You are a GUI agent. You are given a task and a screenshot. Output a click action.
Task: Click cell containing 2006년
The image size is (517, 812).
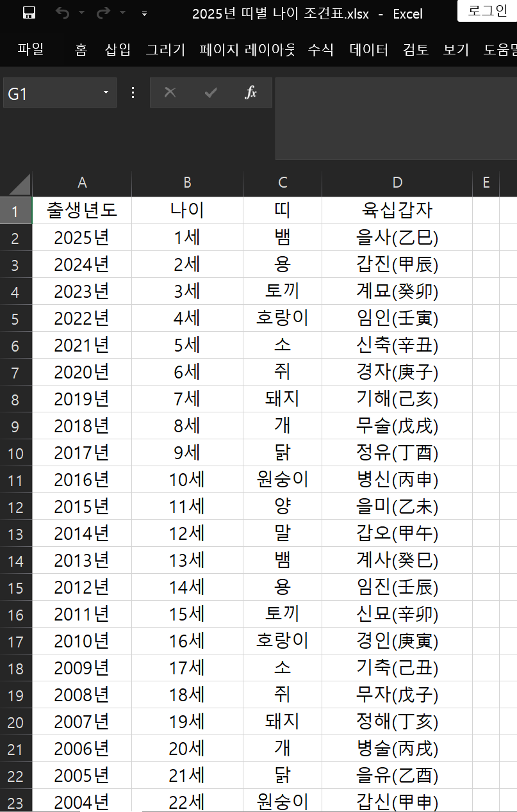(82, 749)
